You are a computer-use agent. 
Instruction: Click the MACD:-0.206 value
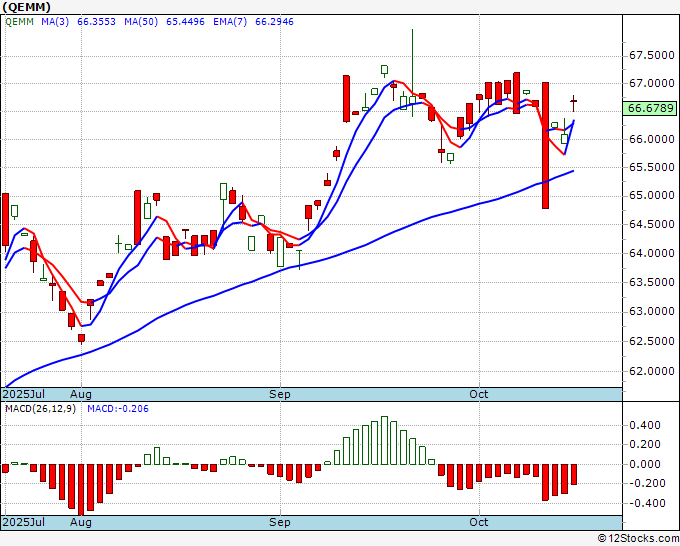coord(118,409)
